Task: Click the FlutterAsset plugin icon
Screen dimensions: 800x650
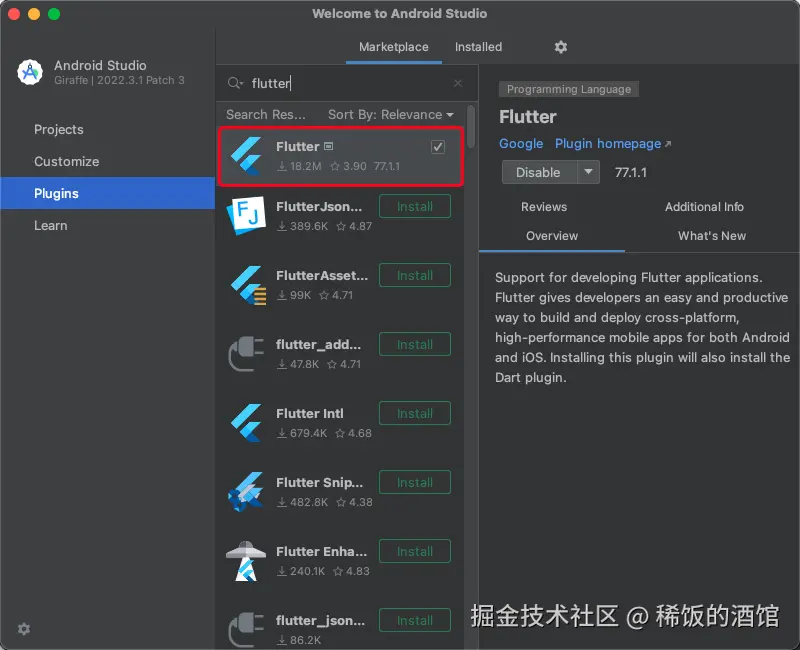Action: point(248,285)
